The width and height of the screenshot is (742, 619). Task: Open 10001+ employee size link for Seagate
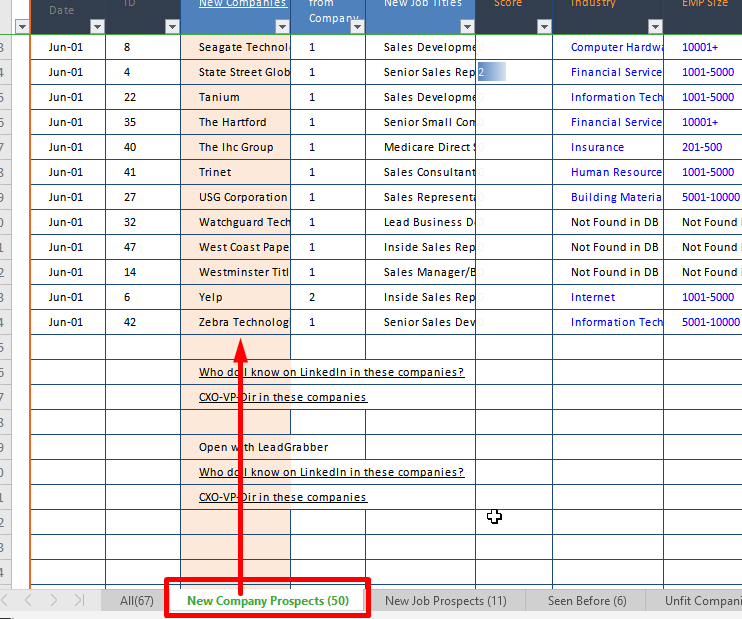[700, 47]
